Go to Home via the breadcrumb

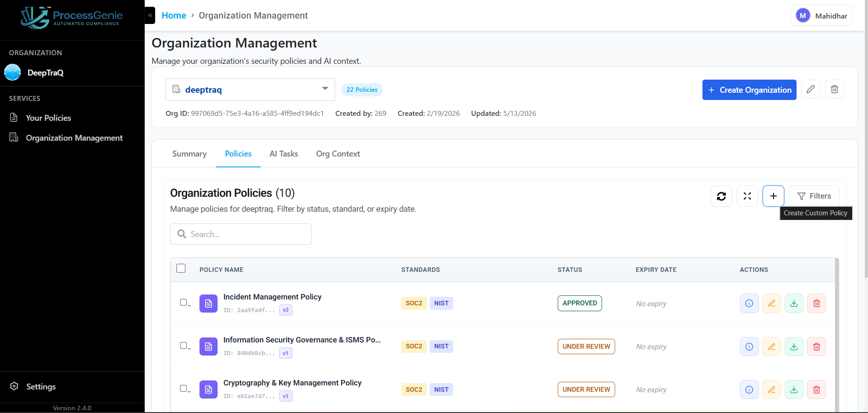click(x=174, y=15)
